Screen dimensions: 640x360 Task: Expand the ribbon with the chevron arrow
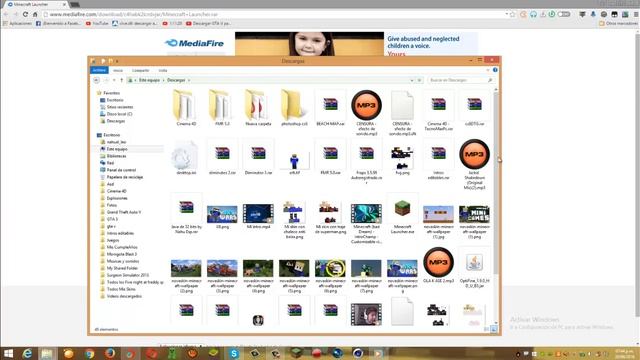[487, 70]
